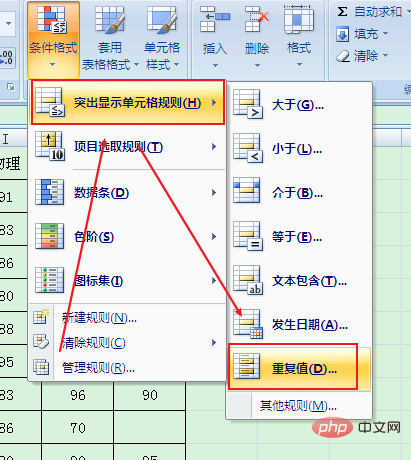Open dropdown arrow under 插入

coord(215,65)
